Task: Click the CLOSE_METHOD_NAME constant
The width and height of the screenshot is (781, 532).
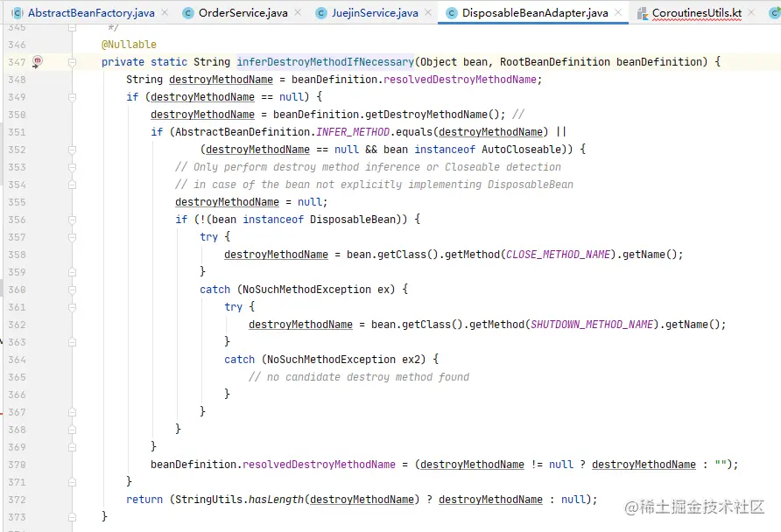Action: tap(558, 255)
